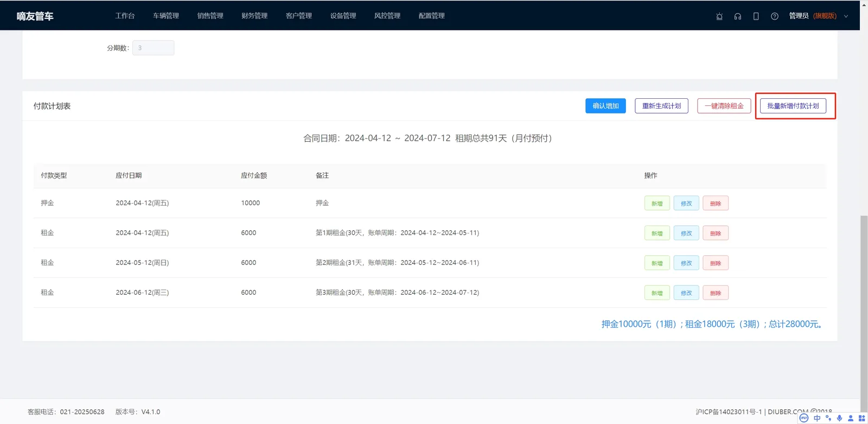Click 修改 in the 第1期租金 row
The image size is (868, 424).
click(x=686, y=233)
